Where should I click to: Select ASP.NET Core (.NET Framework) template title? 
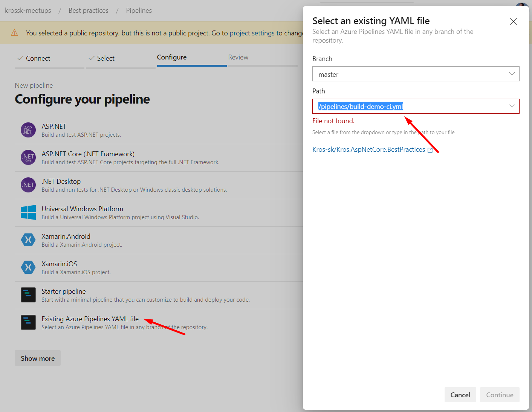pyautogui.click(x=88, y=154)
